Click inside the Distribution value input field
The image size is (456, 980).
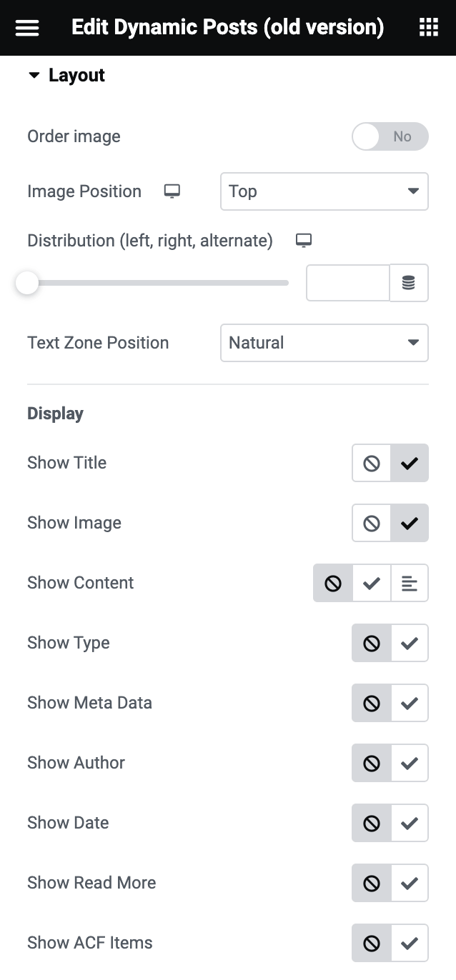click(x=347, y=283)
